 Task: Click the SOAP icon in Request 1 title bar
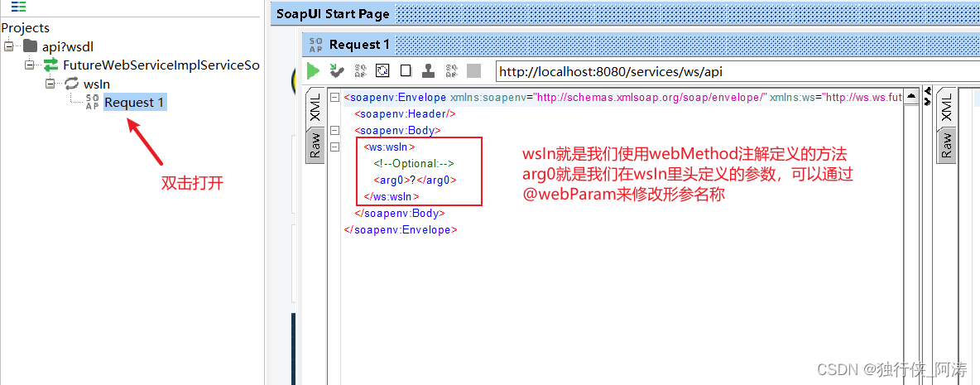[x=316, y=45]
